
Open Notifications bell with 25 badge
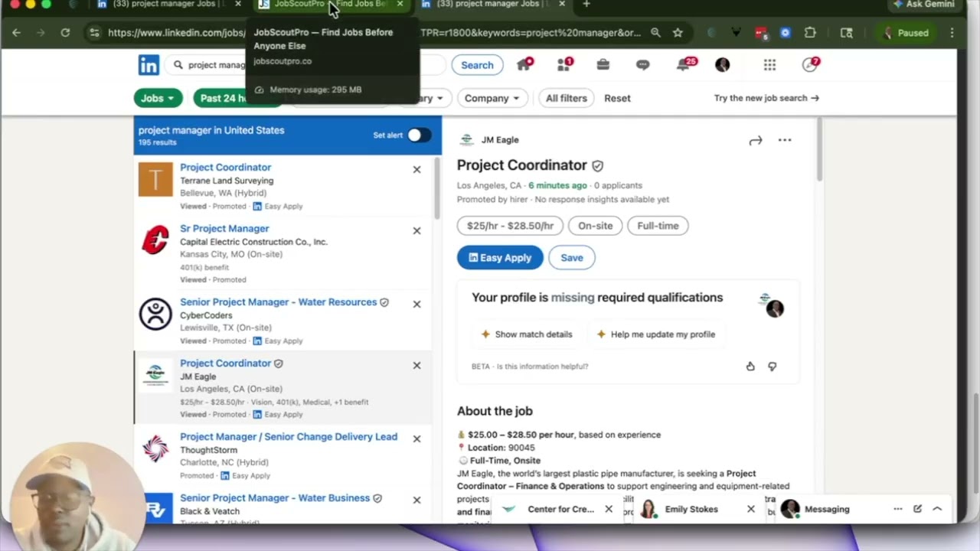tap(684, 64)
